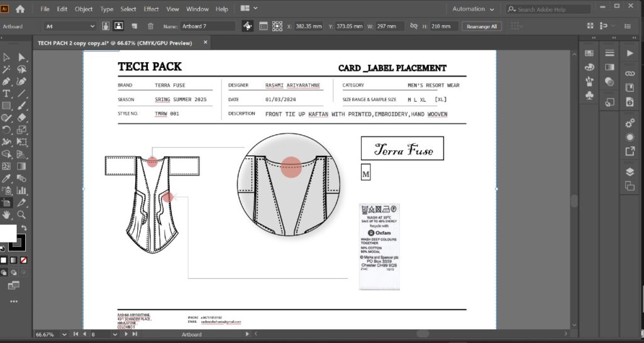Viewport: 644px width, 343px height.
Task: Open the Effect menu
Action: point(151,9)
